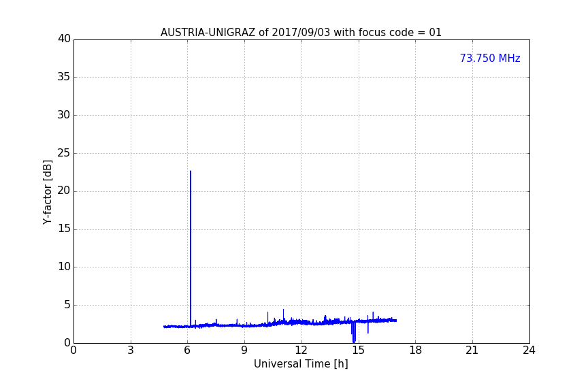The image size is (588, 392).
Task: Click the y-axis tick label 40
Action: [x=64, y=39]
